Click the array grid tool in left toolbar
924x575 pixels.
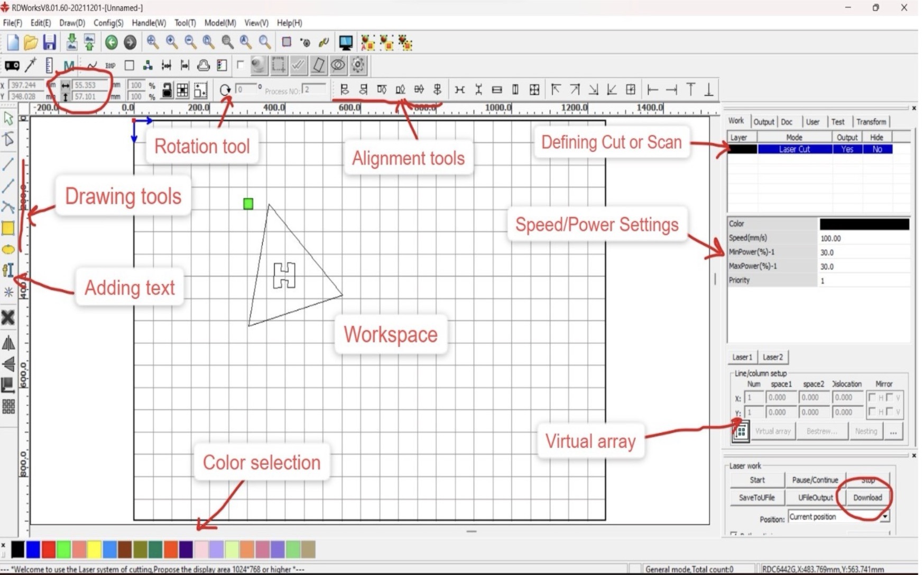[8, 406]
